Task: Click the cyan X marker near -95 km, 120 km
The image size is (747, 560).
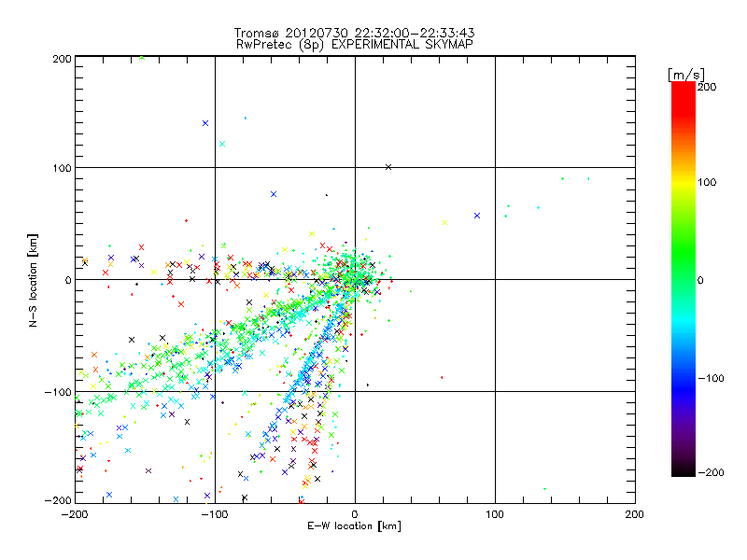Action: [x=222, y=144]
